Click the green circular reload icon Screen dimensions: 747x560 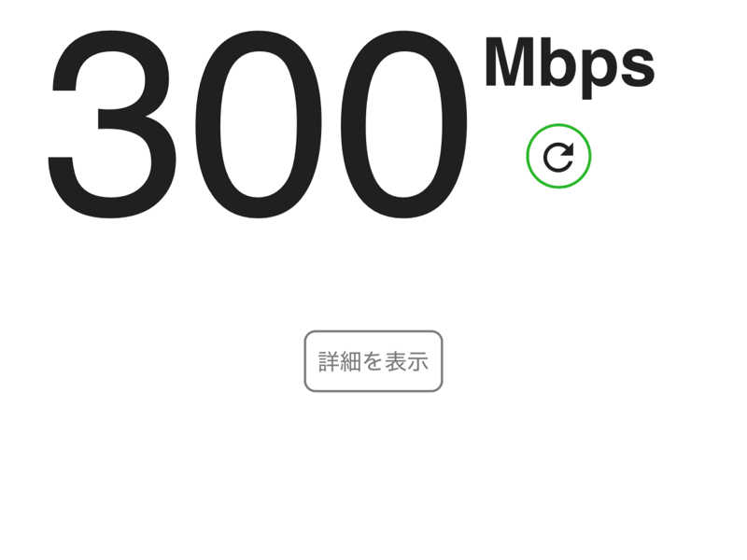558,156
